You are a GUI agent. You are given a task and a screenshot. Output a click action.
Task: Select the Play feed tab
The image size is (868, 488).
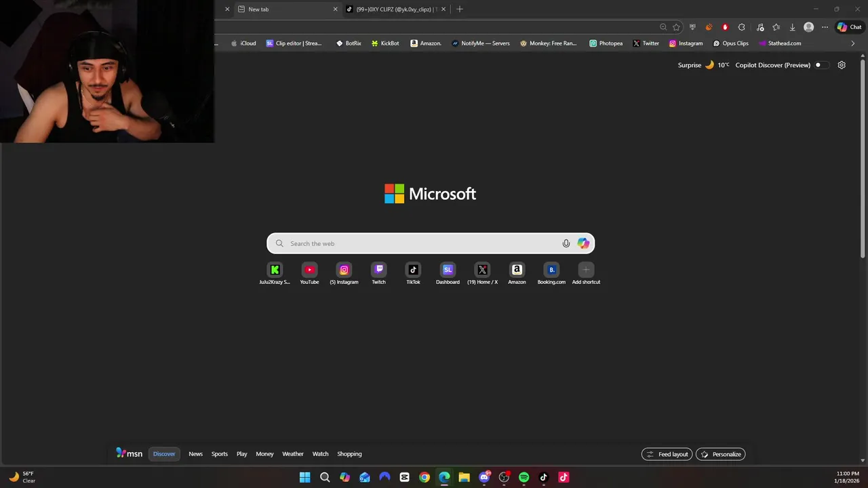242,454
